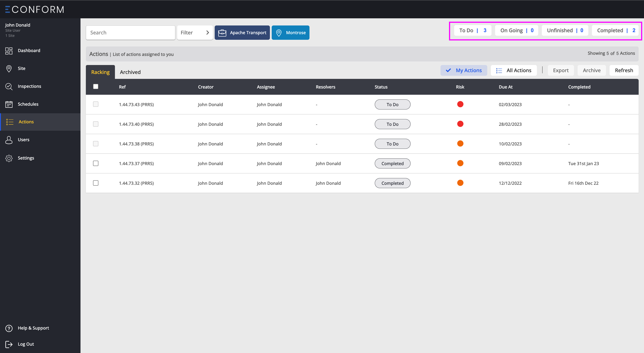Viewport: 644px width, 353px height.
Task: Show All Actions list
Action: click(x=513, y=70)
